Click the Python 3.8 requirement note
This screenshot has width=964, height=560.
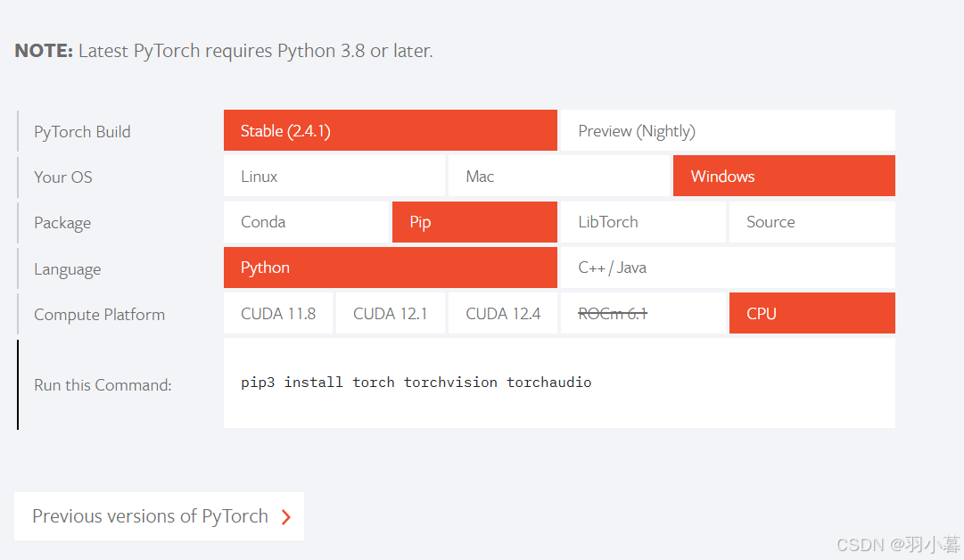224,51
